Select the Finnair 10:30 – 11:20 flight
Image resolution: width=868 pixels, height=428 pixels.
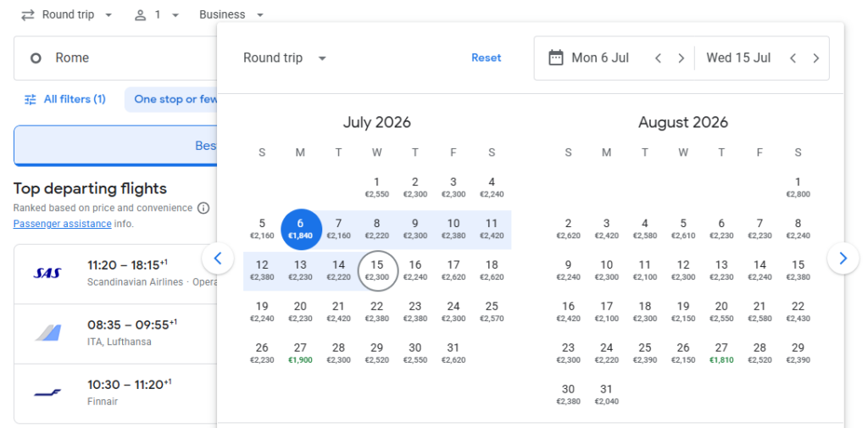click(115, 393)
